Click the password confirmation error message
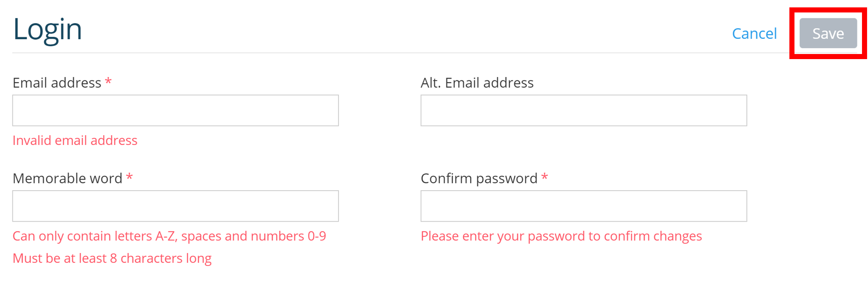Image resolution: width=868 pixels, height=283 pixels. (x=561, y=236)
